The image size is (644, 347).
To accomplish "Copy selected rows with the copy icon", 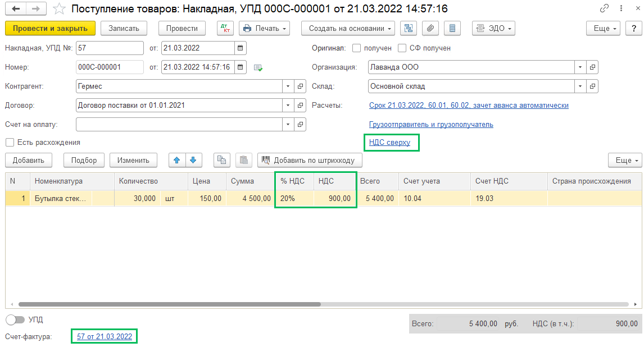I will [x=222, y=160].
